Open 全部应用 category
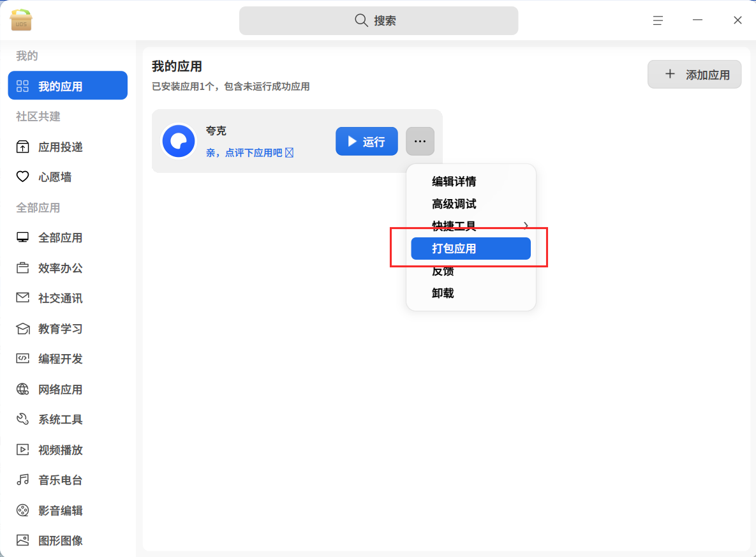Viewport: 756px width, 557px height. (x=68, y=238)
